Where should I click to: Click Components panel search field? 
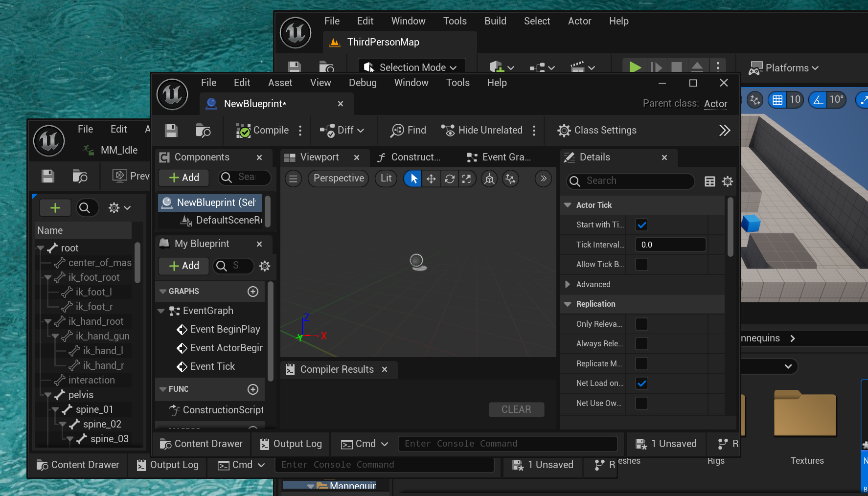point(245,177)
